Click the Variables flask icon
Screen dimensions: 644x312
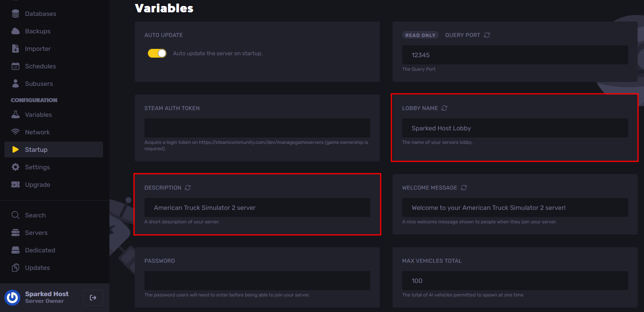click(x=16, y=114)
